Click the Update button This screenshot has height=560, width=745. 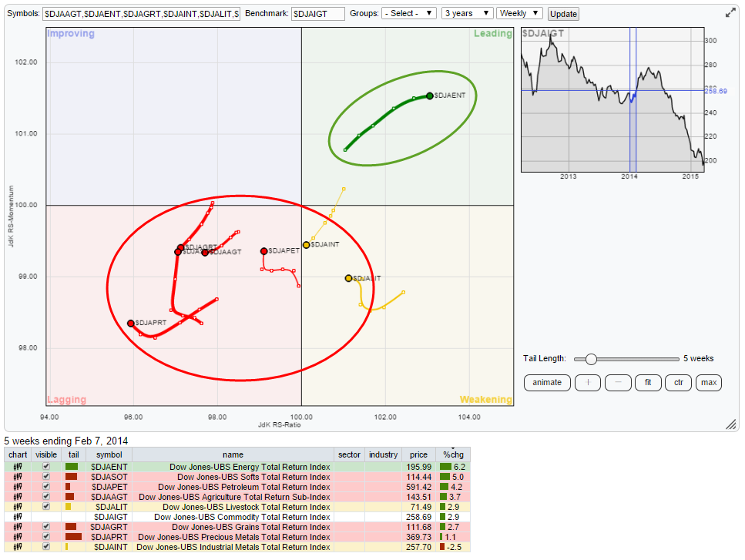(563, 14)
